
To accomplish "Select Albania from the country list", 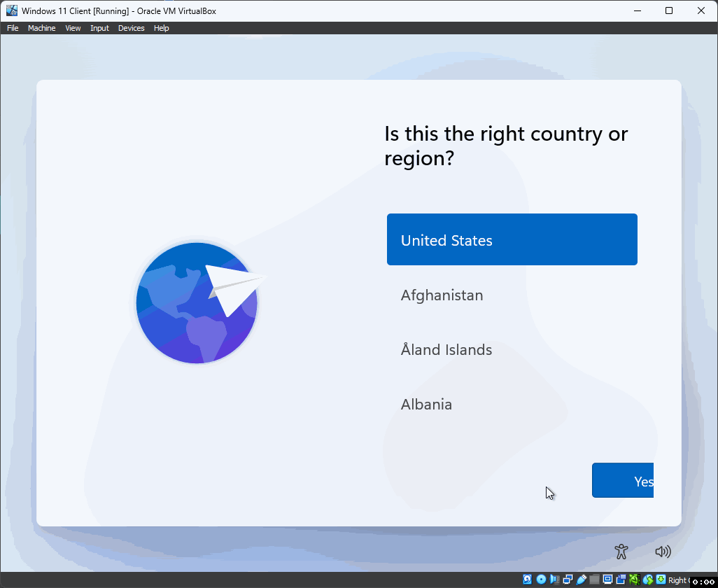I will tap(426, 404).
